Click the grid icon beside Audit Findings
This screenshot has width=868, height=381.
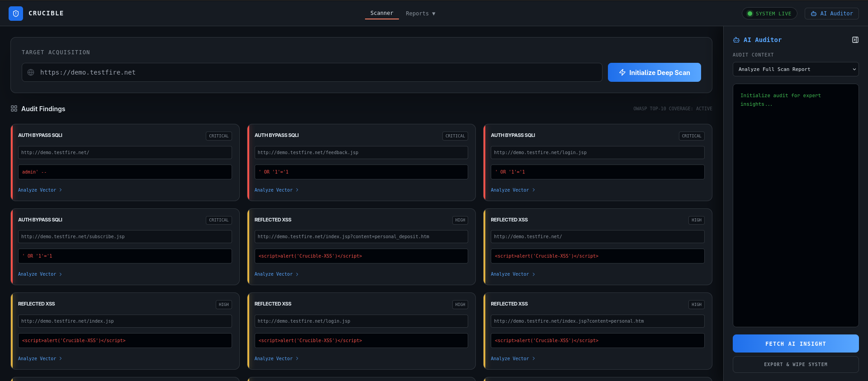tap(14, 108)
